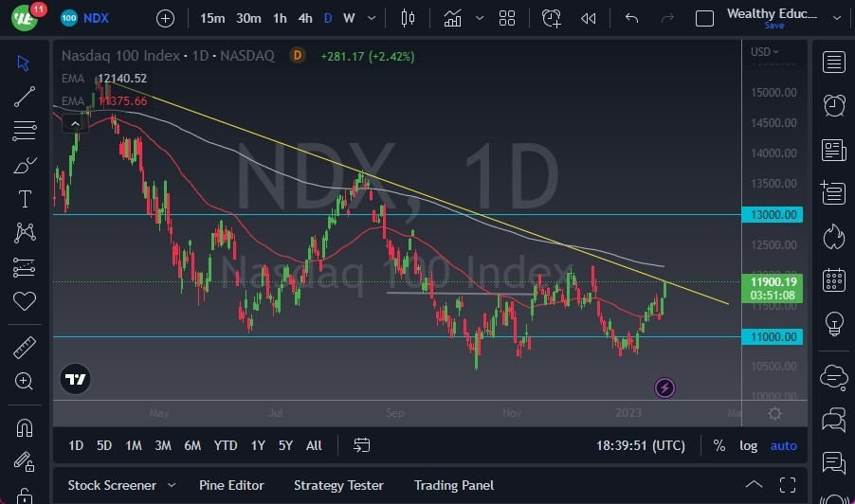Select the YTD date range
This screenshot has height=504, width=855.
[x=226, y=445]
